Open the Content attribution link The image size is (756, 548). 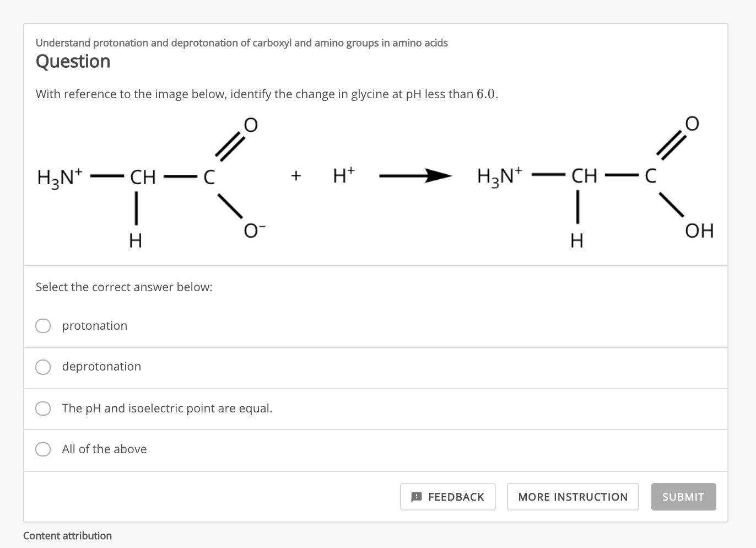67,535
